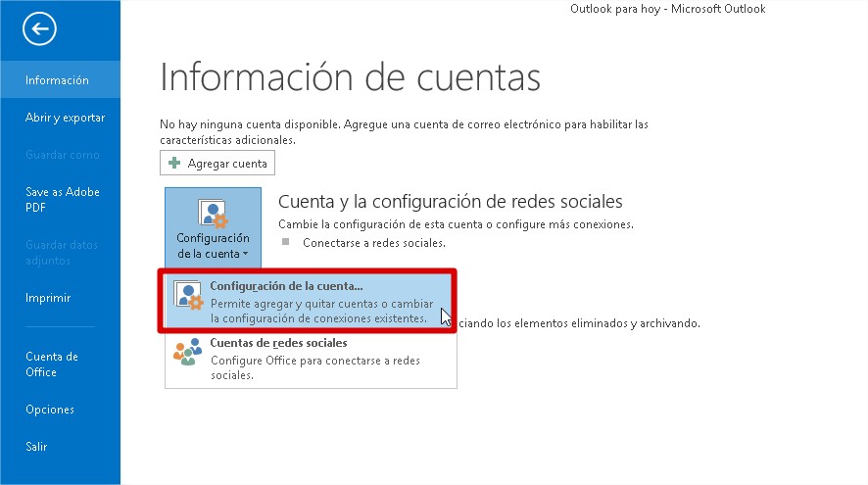Select the Información tab in the sidebar
Image resolution: width=868 pixels, height=485 pixels.
[x=57, y=80]
